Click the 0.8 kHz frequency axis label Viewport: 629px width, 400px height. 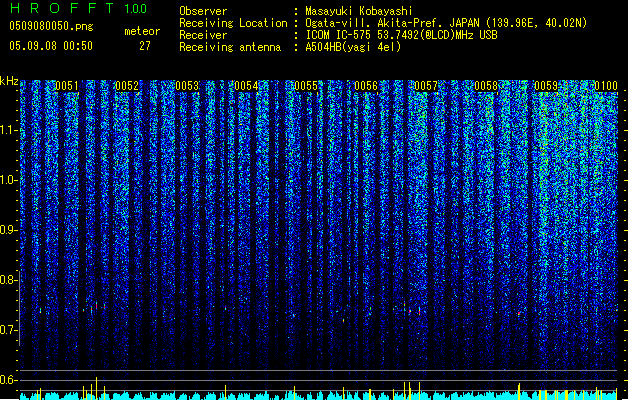[x=9, y=280]
